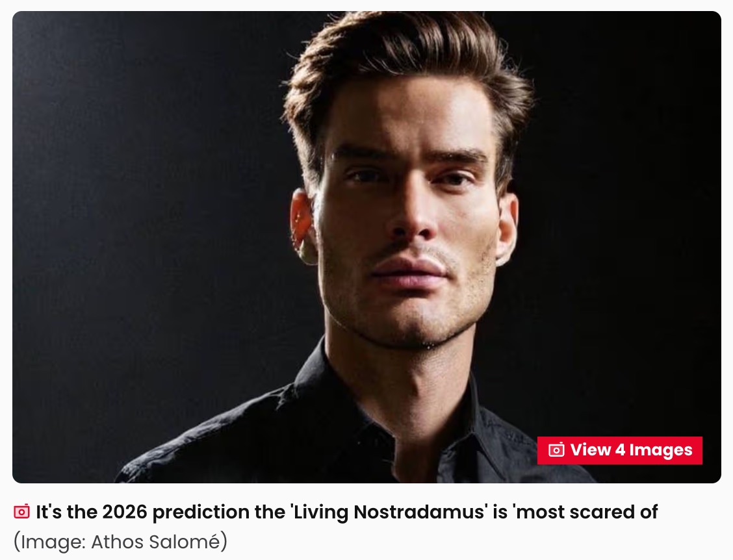Click the Athos Salomé image credit
This screenshot has width=733, height=560.
(120, 542)
